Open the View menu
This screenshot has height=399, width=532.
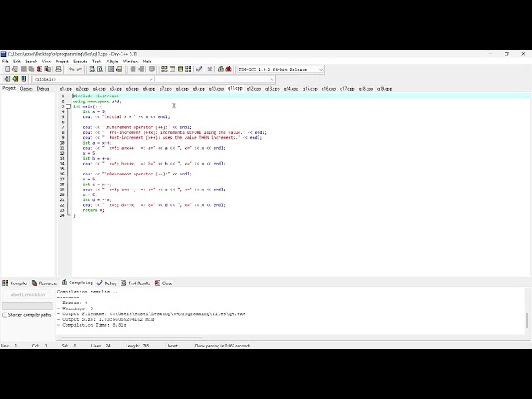point(47,62)
